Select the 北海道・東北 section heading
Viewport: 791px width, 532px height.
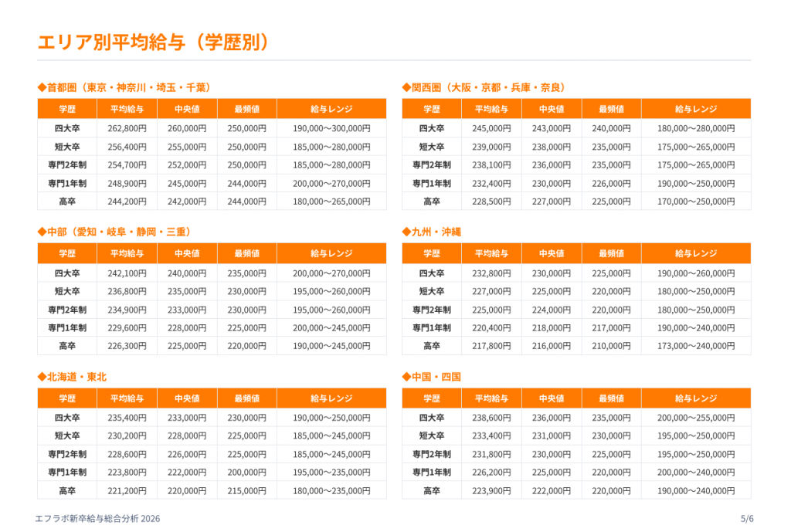pyautogui.click(x=72, y=377)
